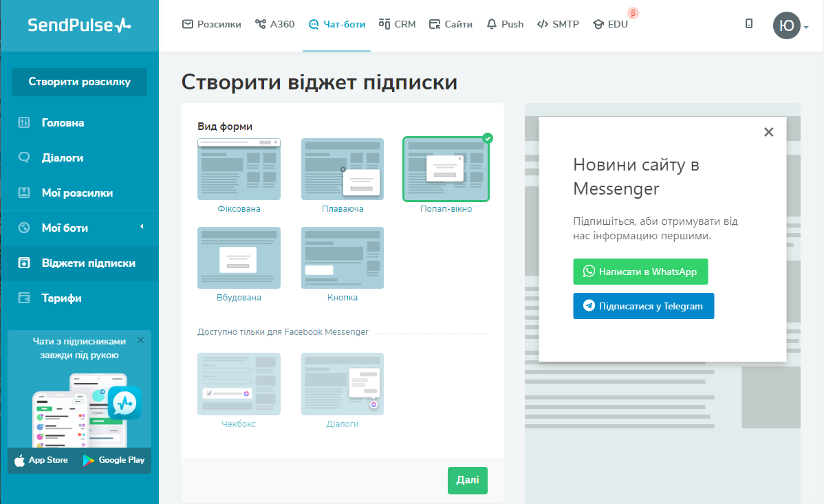The height and width of the screenshot is (504, 824).
Task: Open Мої боти in sidebar
Action: point(79,228)
